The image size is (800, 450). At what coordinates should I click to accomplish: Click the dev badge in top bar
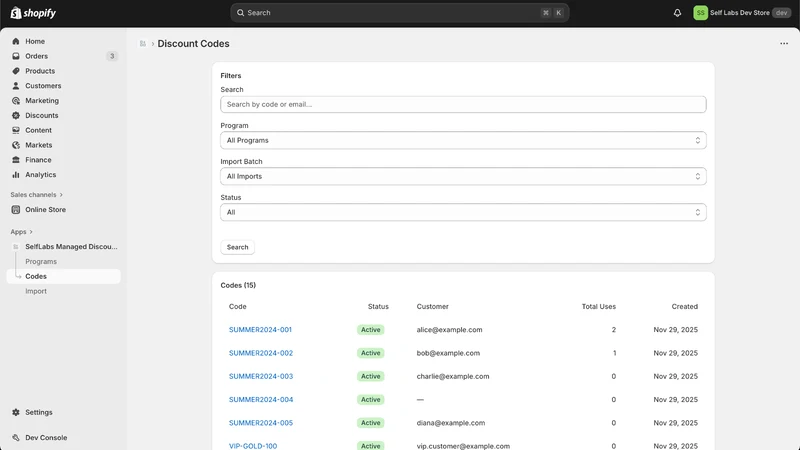pyautogui.click(x=781, y=13)
